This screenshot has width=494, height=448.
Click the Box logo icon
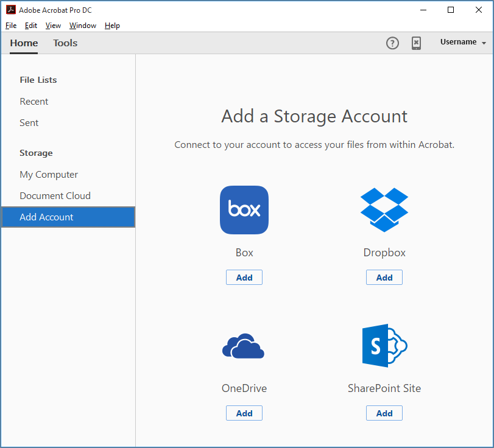(244, 209)
